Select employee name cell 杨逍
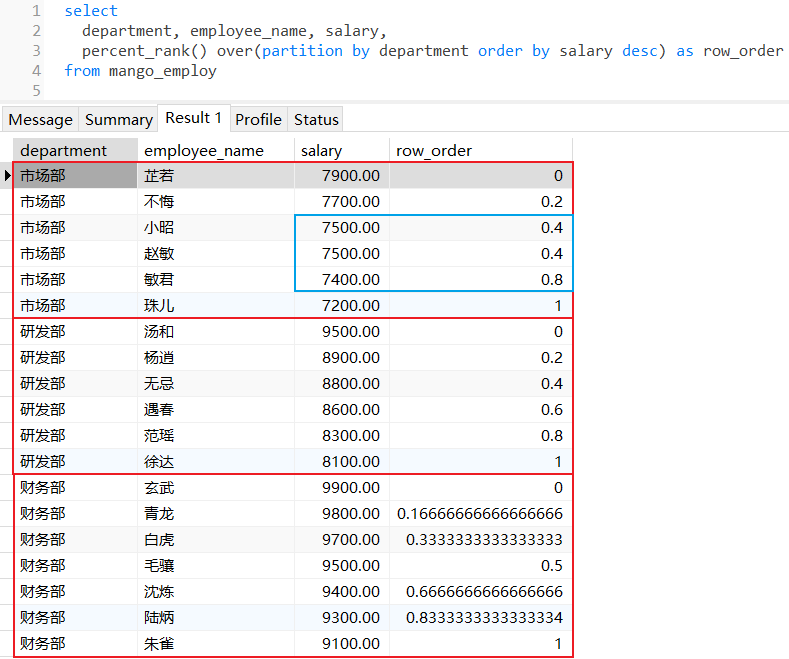Screen dimensions: 789x659 216,358
